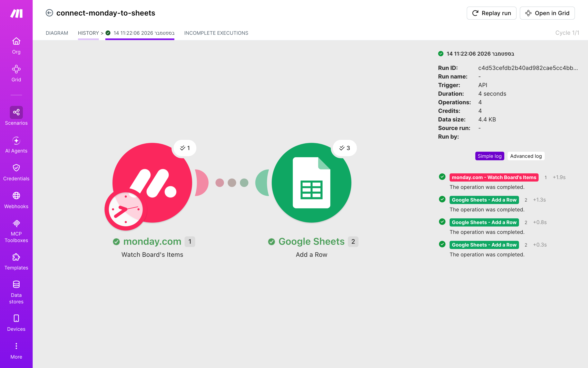Click the Run ID value c4d53cefdb2b40ad...
588x368 pixels.
528,68
